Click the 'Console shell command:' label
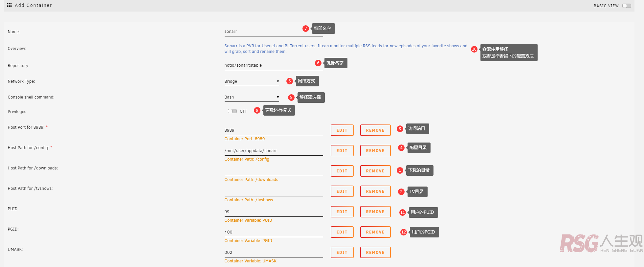Image resolution: width=644 pixels, height=267 pixels. pos(31,97)
